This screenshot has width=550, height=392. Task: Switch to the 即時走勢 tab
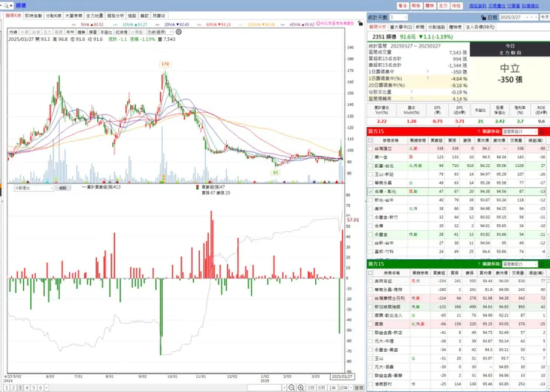point(33,16)
